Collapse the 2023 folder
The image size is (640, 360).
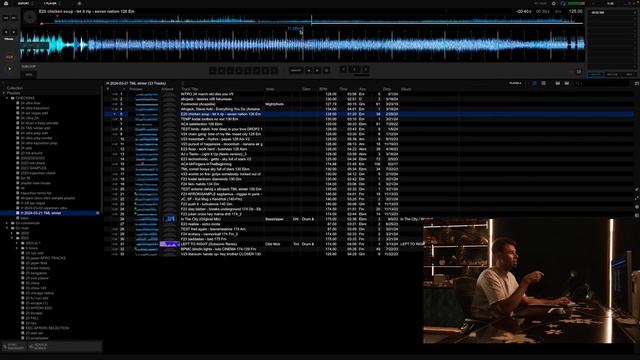(12, 238)
